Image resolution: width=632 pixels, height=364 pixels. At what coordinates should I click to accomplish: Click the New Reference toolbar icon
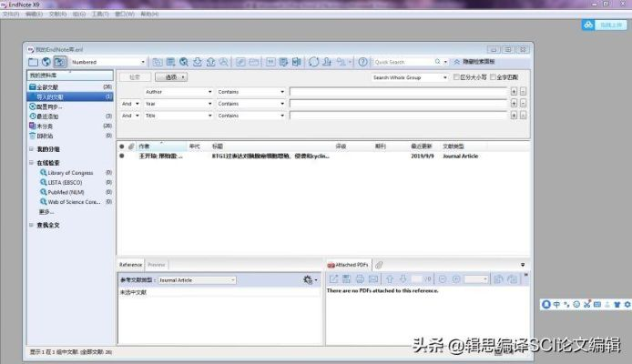171,62
